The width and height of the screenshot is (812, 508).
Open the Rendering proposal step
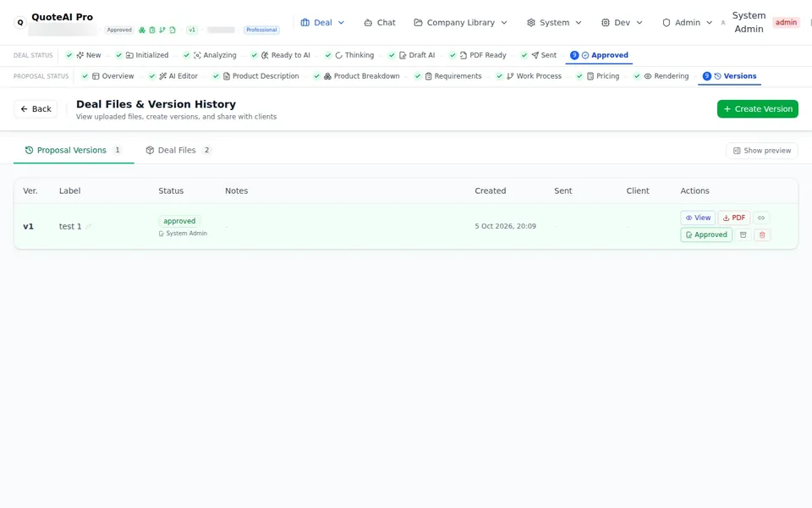pyautogui.click(x=661, y=76)
